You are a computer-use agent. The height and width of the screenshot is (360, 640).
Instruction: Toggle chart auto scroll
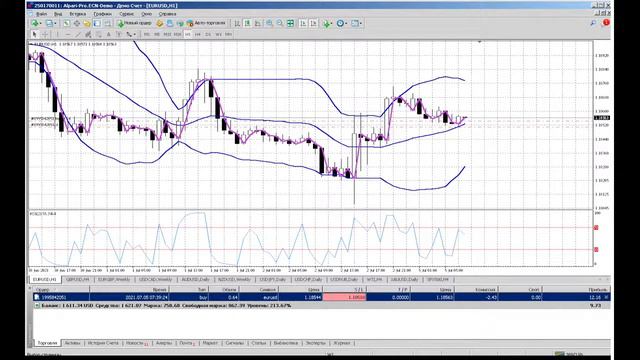[x=303, y=23]
